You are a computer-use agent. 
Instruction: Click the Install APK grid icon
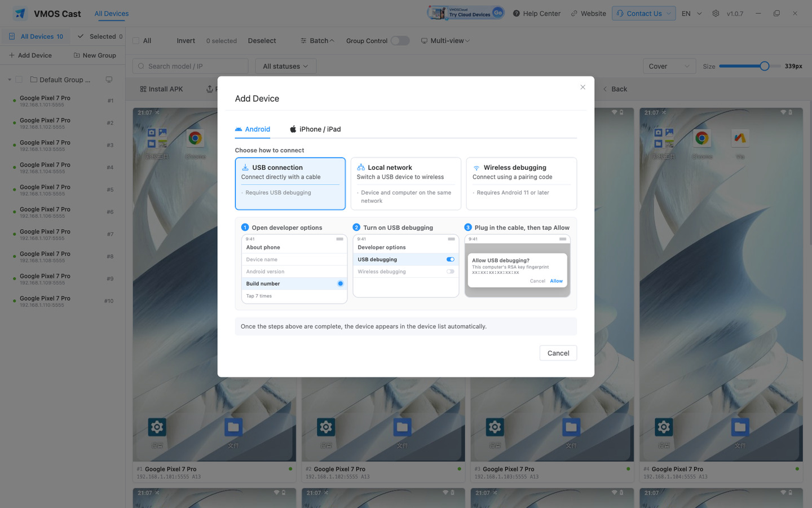point(143,89)
